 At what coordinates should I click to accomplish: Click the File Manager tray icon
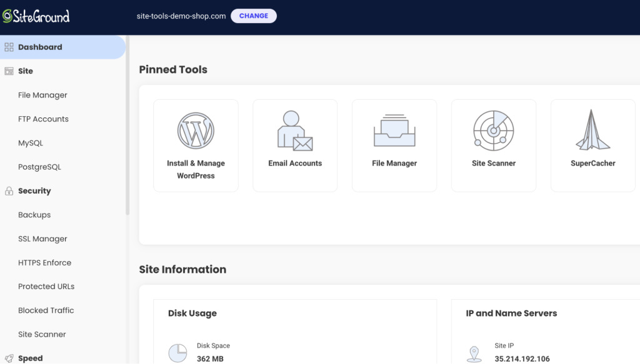(394, 130)
